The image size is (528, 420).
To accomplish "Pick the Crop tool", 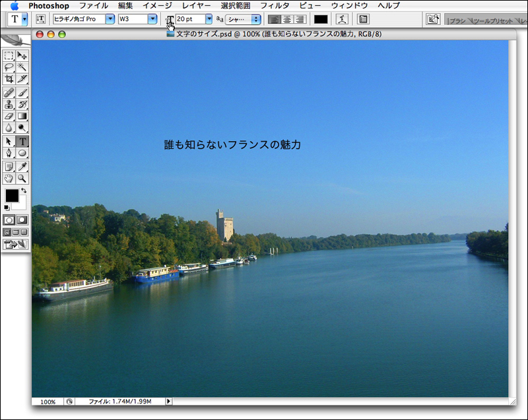I will coord(9,79).
